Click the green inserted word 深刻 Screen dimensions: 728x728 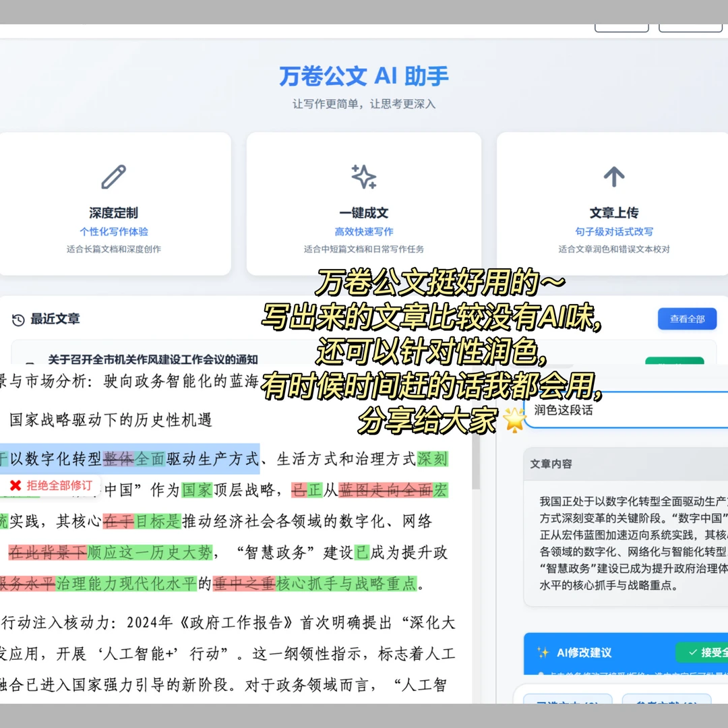click(432, 459)
